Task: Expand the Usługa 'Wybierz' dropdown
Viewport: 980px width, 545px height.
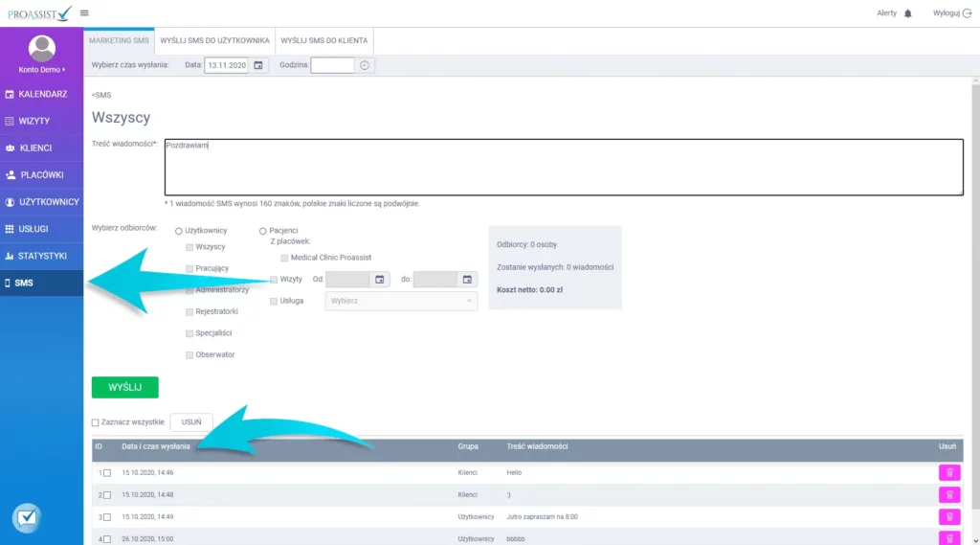Action: click(x=400, y=301)
